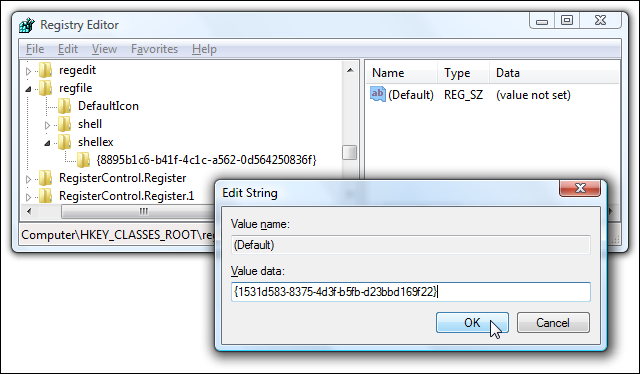The image size is (640, 374).
Task: Select the RegisterControl.Register folder icon
Action: [x=46, y=178]
